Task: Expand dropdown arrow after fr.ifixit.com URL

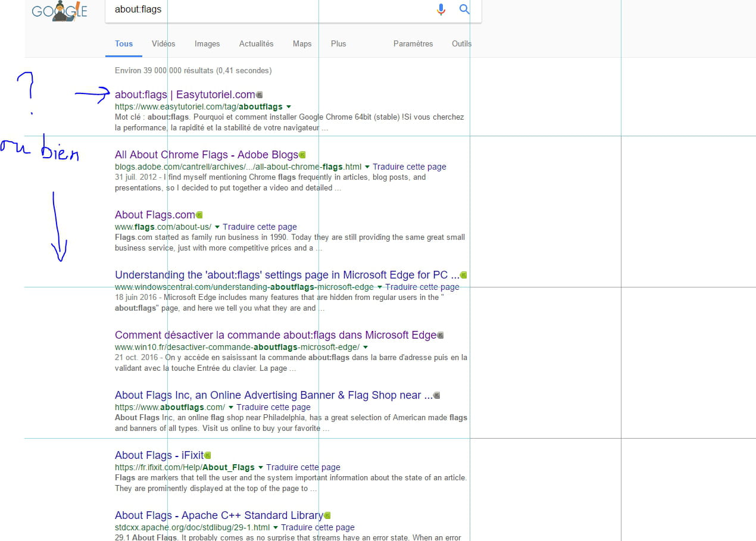Action: (261, 468)
